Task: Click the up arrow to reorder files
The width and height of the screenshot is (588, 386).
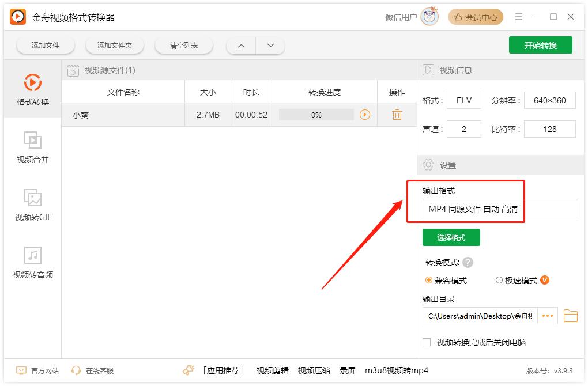Action: click(240, 45)
